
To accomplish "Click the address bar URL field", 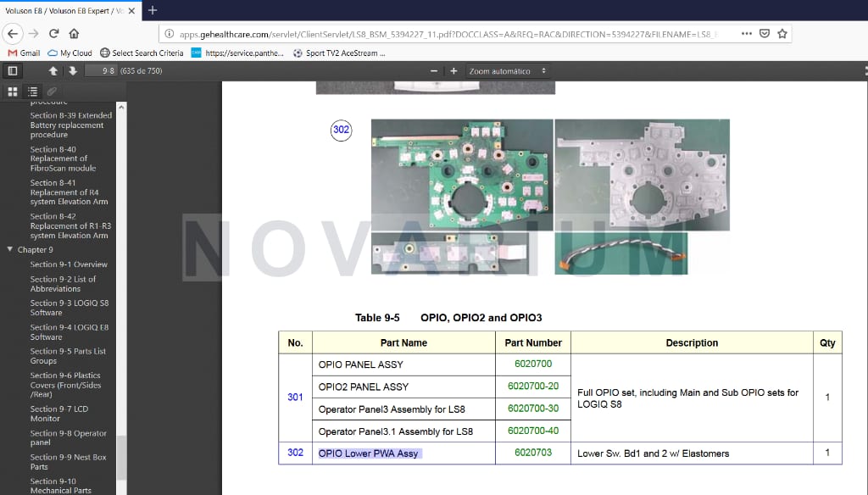I will coord(448,35).
